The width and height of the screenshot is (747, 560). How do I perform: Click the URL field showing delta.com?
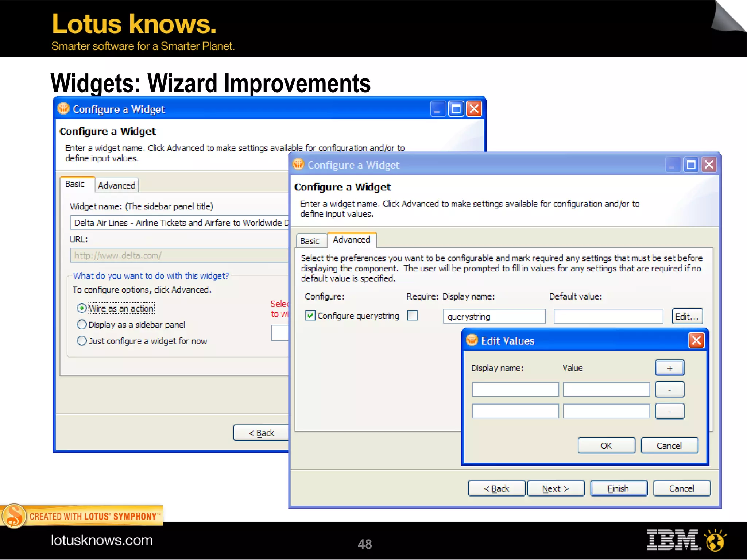[179, 255]
